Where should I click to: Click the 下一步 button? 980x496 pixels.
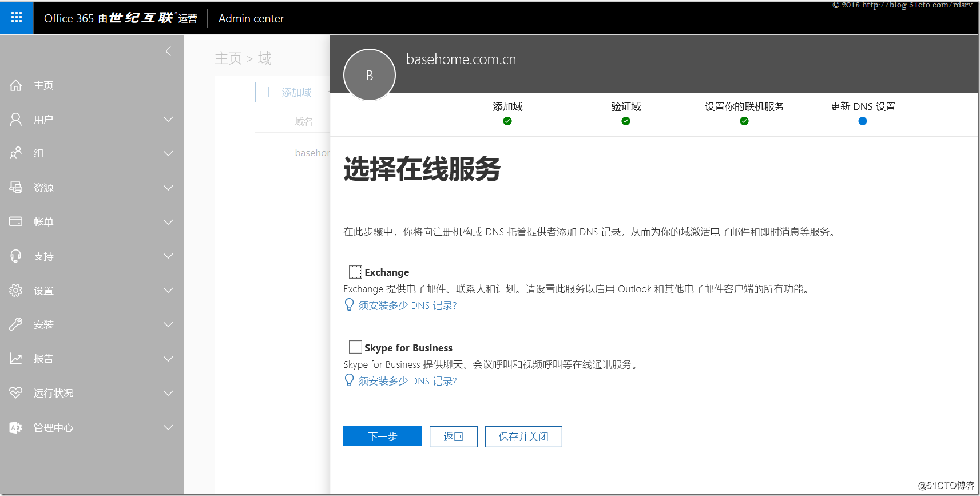click(x=383, y=436)
